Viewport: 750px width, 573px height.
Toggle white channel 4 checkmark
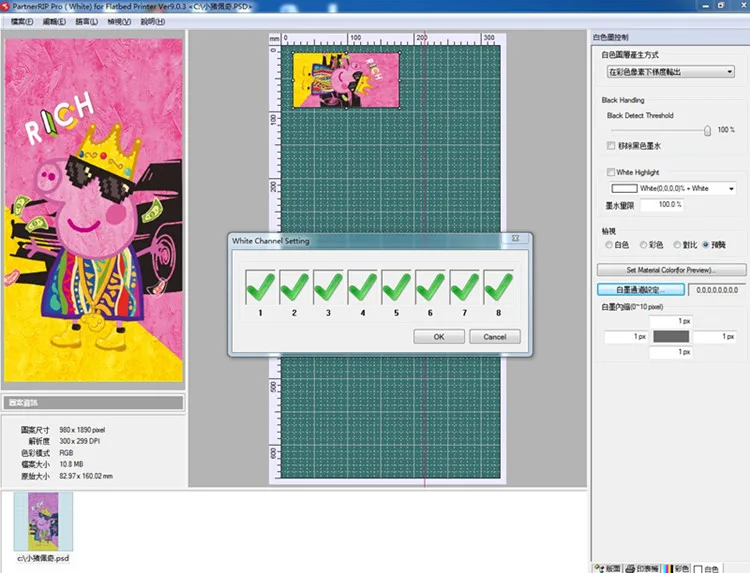pos(363,287)
